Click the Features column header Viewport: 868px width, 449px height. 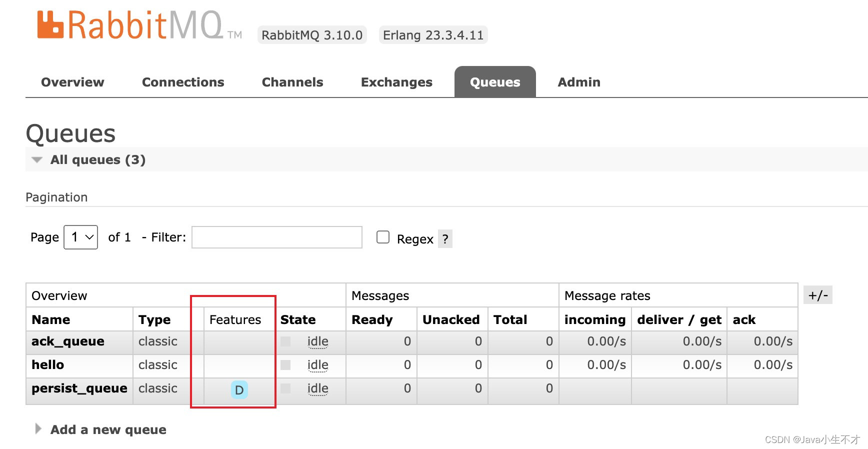(235, 319)
